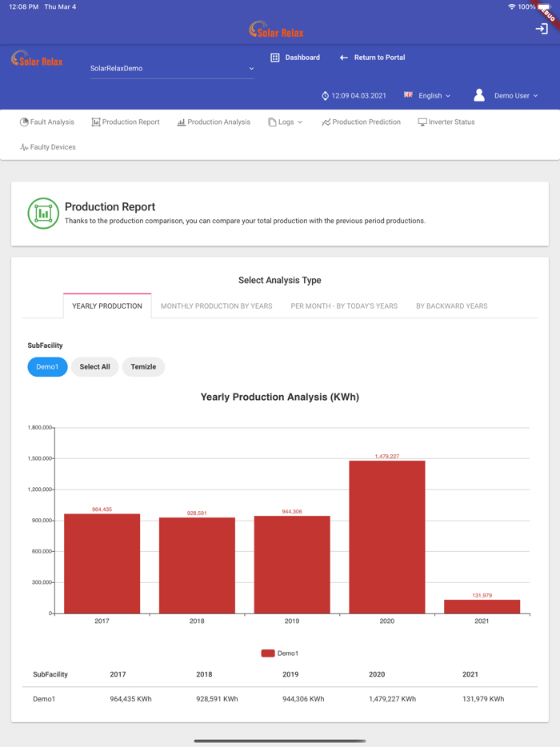The height and width of the screenshot is (747, 560).
Task: Expand the Demo User account menu
Action: click(x=506, y=96)
